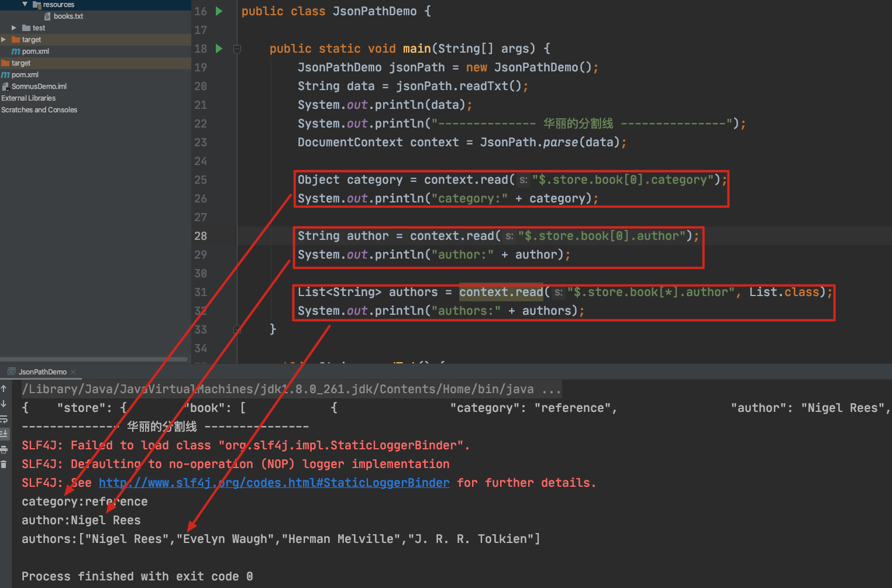Select Scratches and Consoles node
The width and height of the screenshot is (892, 588).
pos(39,110)
